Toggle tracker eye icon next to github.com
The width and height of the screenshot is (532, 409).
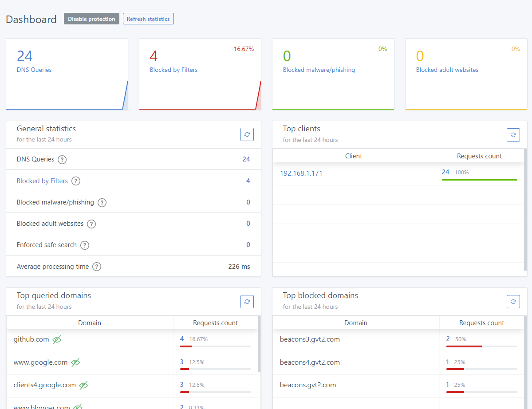[57, 339]
